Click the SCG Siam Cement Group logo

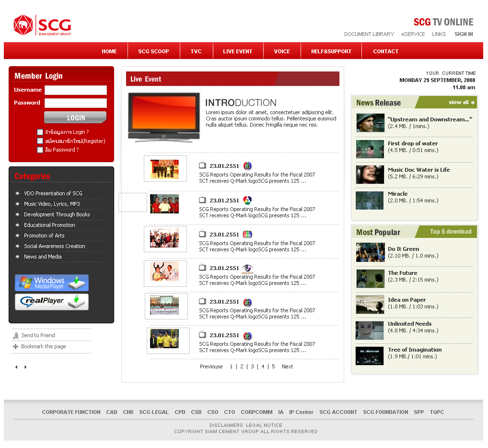pyautogui.click(x=42, y=25)
